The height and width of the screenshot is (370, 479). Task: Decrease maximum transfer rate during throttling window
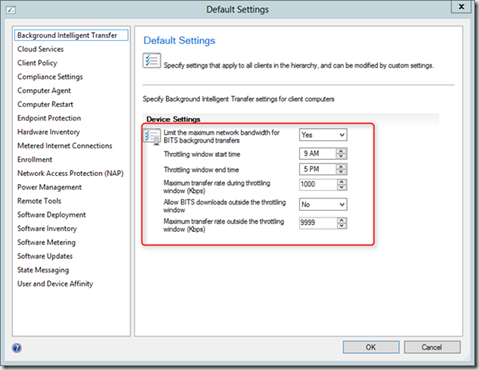pos(341,187)
